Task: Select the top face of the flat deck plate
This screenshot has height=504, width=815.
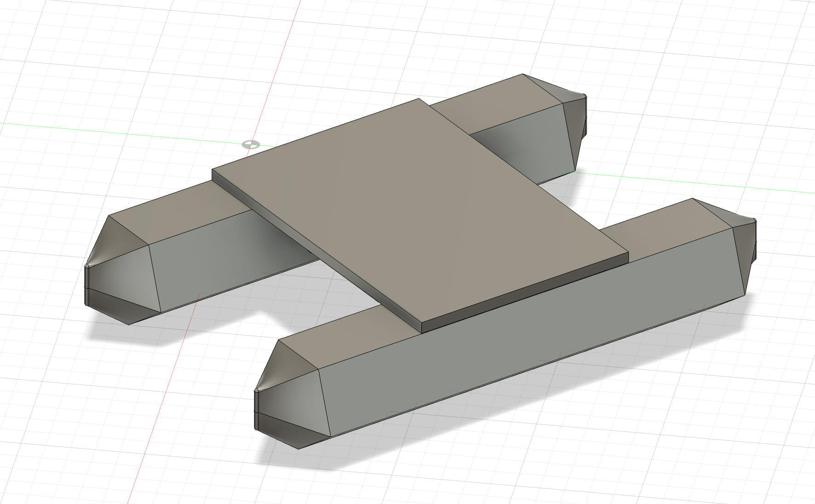Action: point(419,209)
